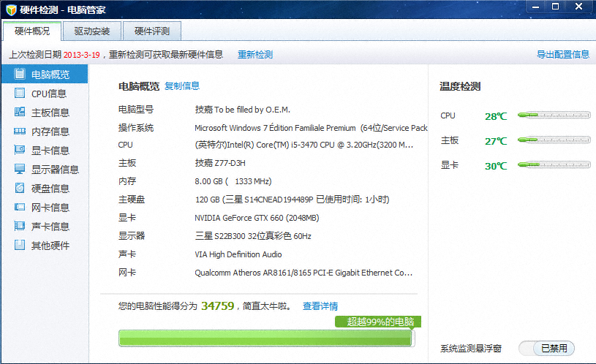Open CPU信息 via its chip icon

(20, 94)
